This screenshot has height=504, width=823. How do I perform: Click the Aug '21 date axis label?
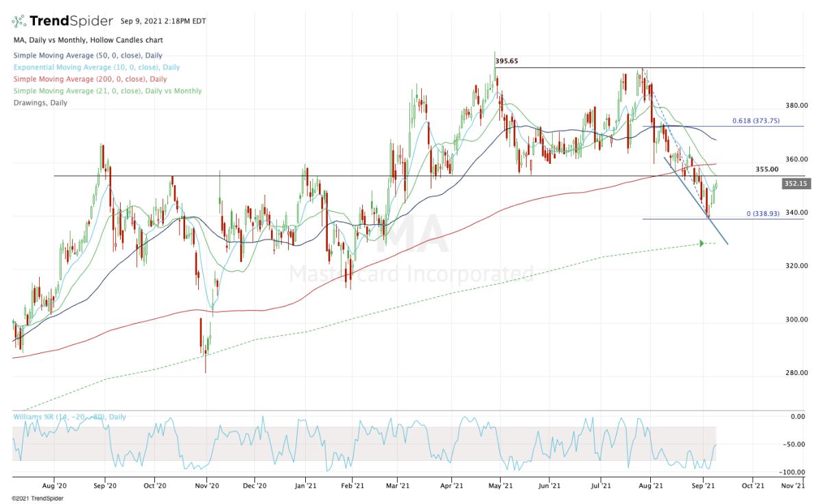[650, 485]
